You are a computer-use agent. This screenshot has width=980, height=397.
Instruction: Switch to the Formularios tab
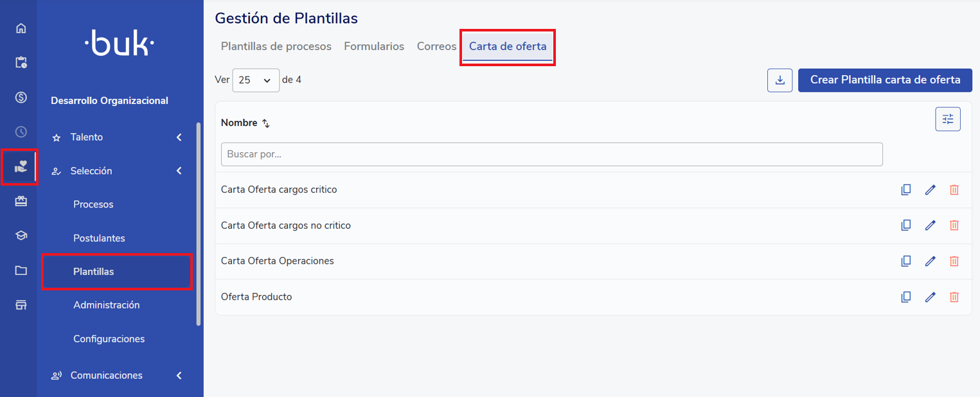tap(374, 46)
